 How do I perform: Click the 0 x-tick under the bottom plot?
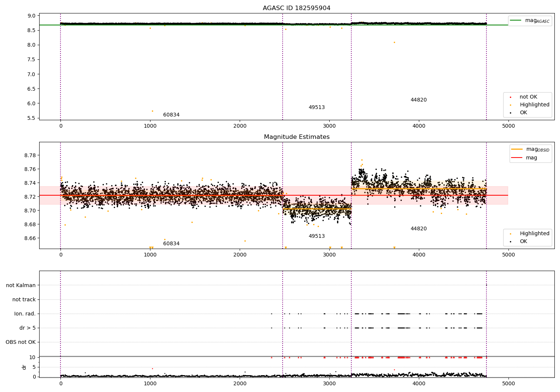pos(60,384)
